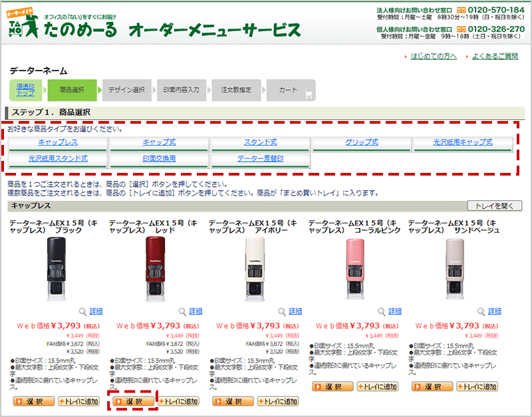Screen dimensions: 532x417
Task: Click 選択 button for the サンドベージュ stamp
Action: (x=432, y=386)
